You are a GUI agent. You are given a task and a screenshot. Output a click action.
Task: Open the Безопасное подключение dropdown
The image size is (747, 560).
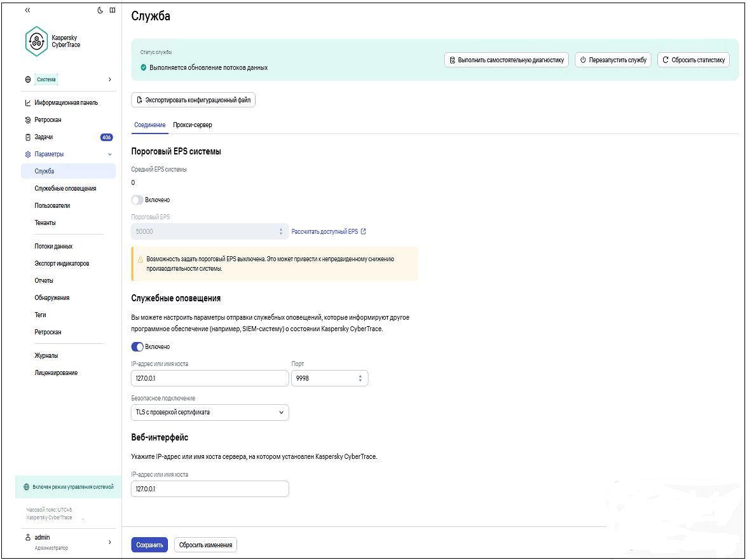click(210, 413)
